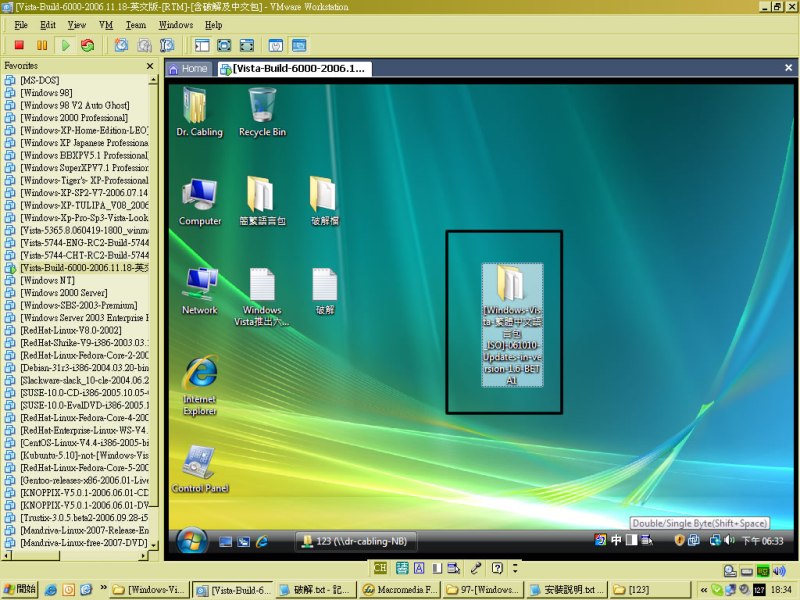Select [RedHat-Linux-V8.0-2002] favorite

[71, 331]
